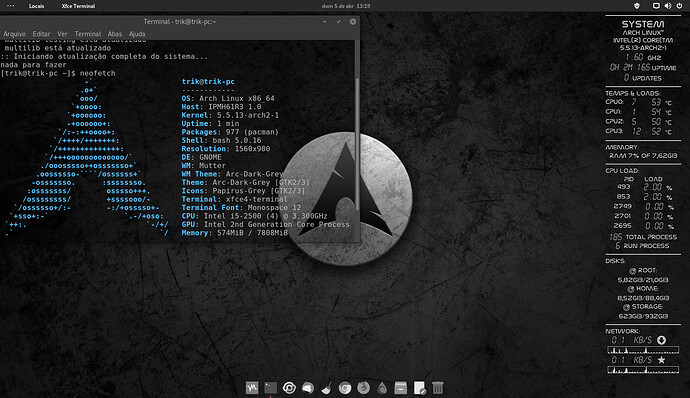
Task: Open the Ajuda menu in the terminal
Action: pyautogui.click(x=137, y=34)
